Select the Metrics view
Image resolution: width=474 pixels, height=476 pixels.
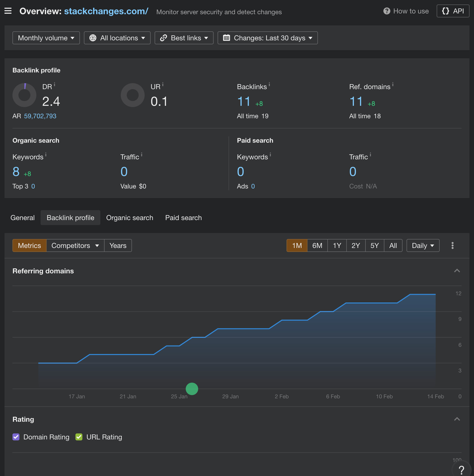tap(29, 245)
